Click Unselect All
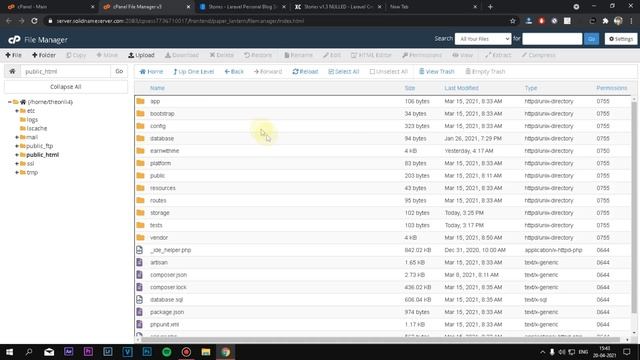640x360 pixels. 389,71
